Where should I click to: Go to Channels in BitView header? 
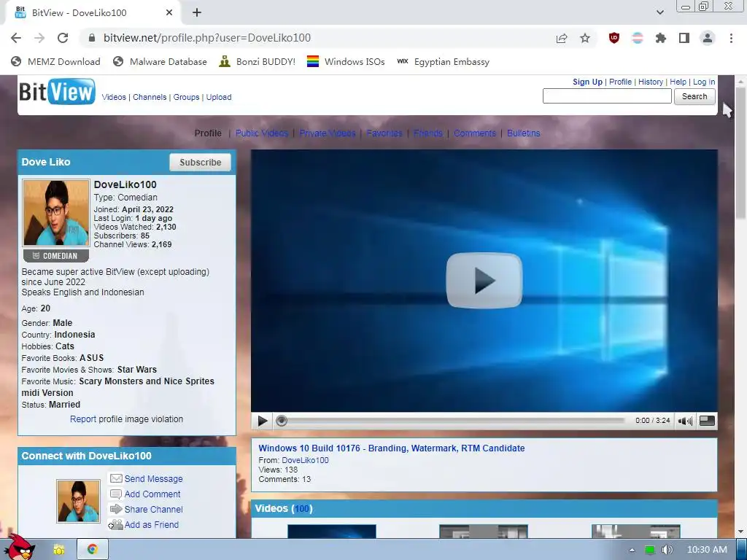pos(150,97)
